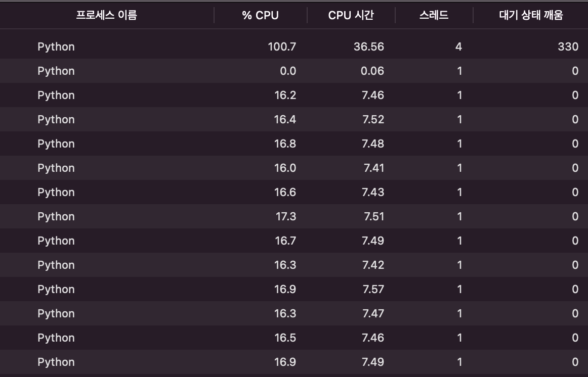Select Python process with 16.8 % CPU
Screen dimensions: 588x377
point(294,144)
